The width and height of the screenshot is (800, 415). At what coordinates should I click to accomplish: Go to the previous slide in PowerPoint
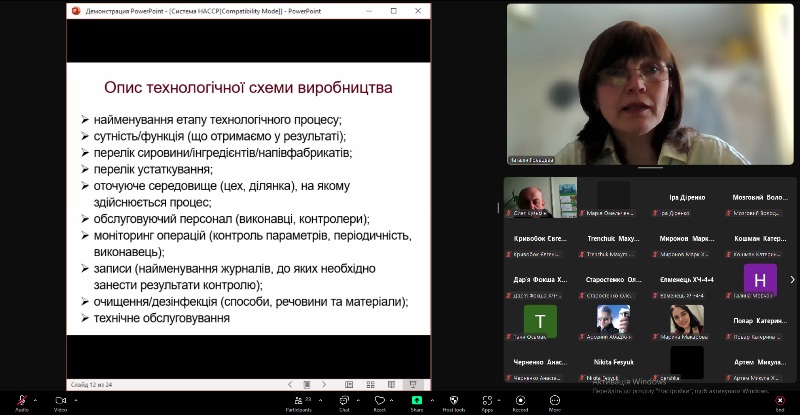point(291,384)
